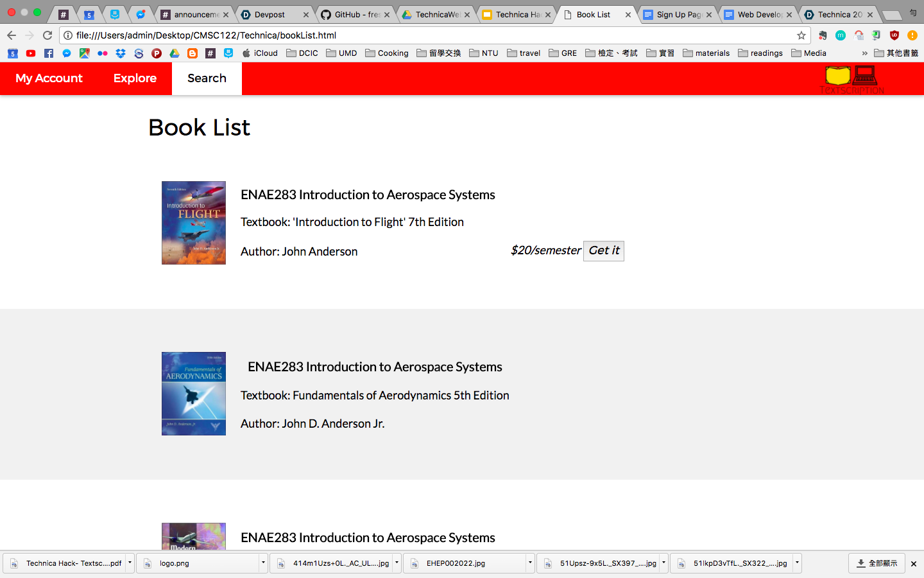This screenshot has height=578, width=924.
Task: Switch to the Web Develop tab
Action: 758,14
